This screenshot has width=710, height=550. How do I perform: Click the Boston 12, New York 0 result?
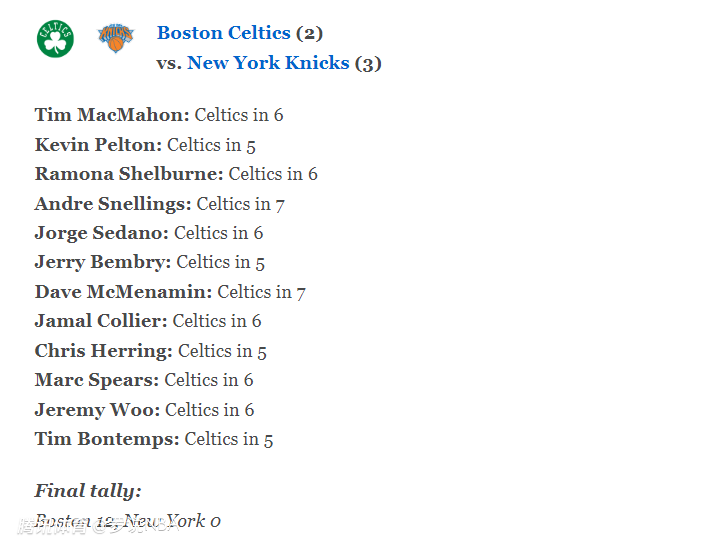[x=128, y=521]
